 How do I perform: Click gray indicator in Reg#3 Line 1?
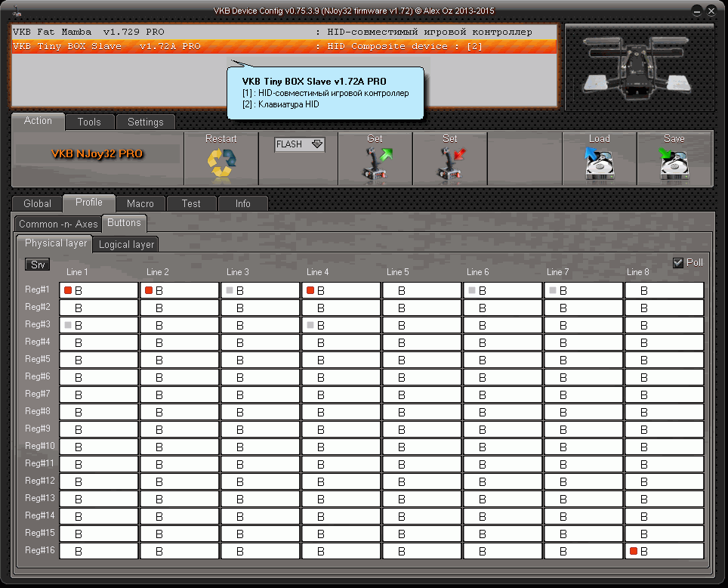pos(68,325)
